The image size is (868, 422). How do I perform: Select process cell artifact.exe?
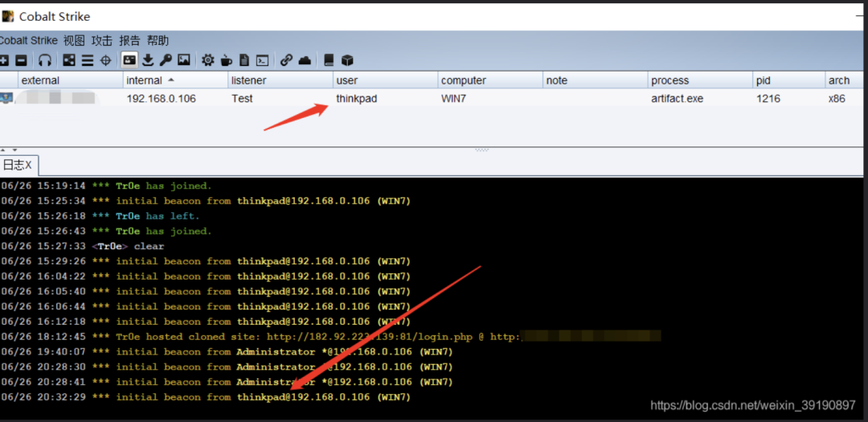point(678,99)
